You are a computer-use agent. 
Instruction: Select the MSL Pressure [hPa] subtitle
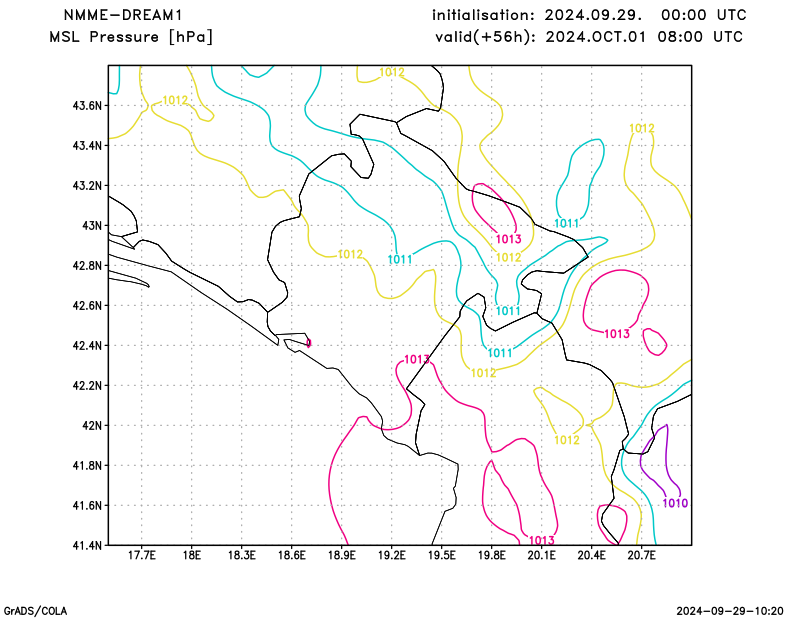[x=131, y=37]
